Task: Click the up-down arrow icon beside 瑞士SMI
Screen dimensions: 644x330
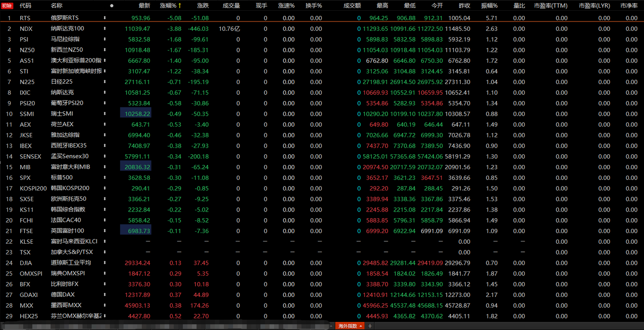Action: [105, 114]
